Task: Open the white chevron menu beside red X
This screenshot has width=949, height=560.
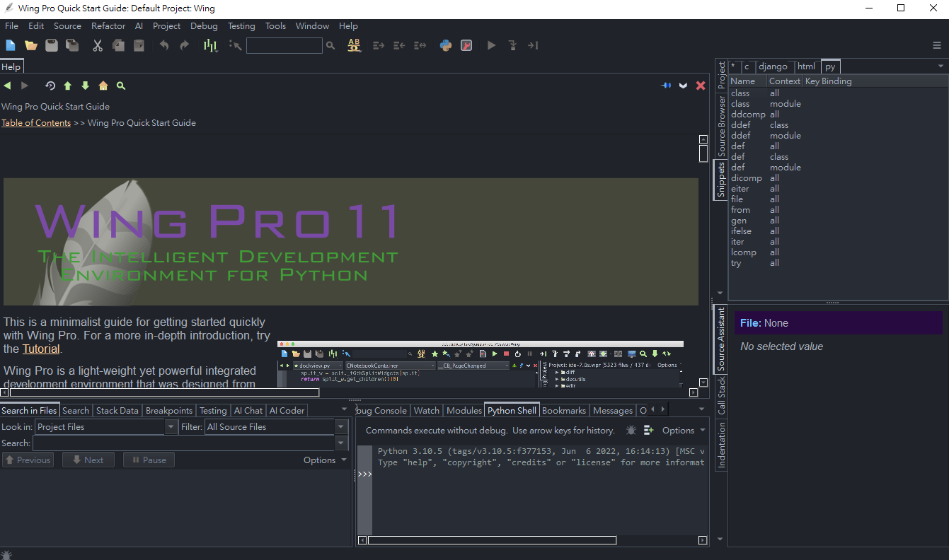Action: coord(684,86)
